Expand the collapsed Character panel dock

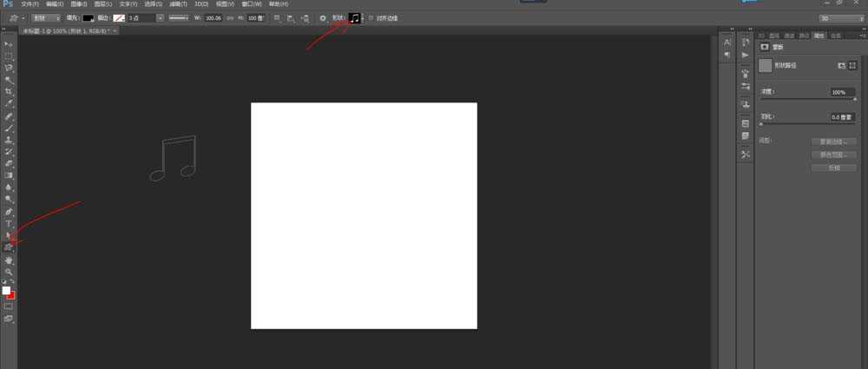732,29
